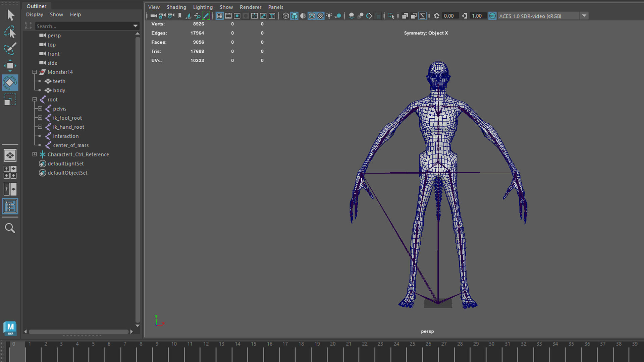
Task: Toggle Grease Pencil tool
Action: point(206,16)
